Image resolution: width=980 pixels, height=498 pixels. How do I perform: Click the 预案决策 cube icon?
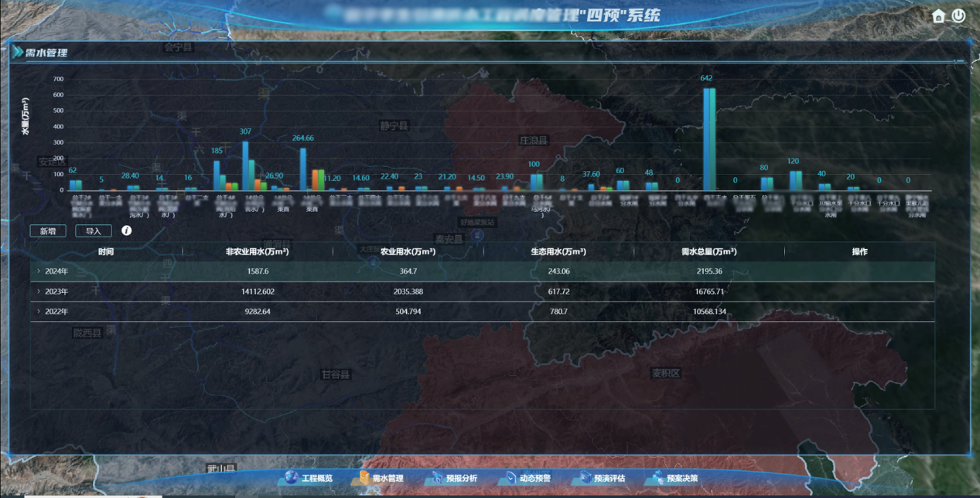coord(658,478)
